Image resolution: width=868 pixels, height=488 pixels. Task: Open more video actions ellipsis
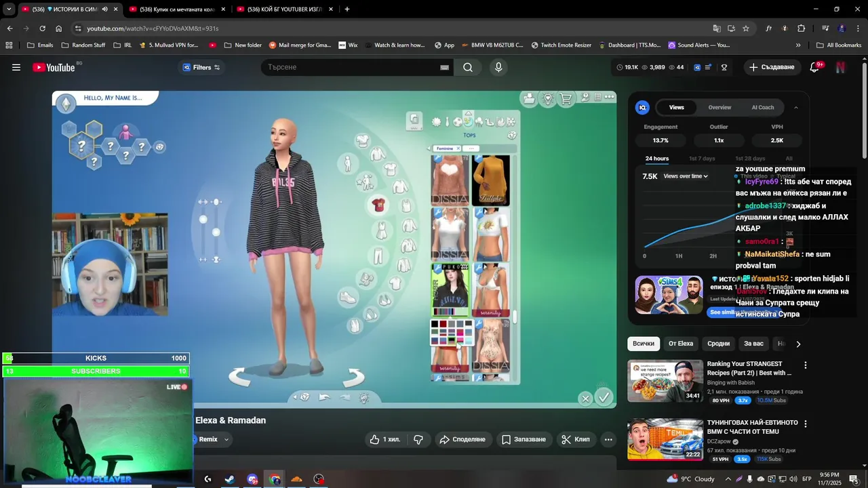608,439
